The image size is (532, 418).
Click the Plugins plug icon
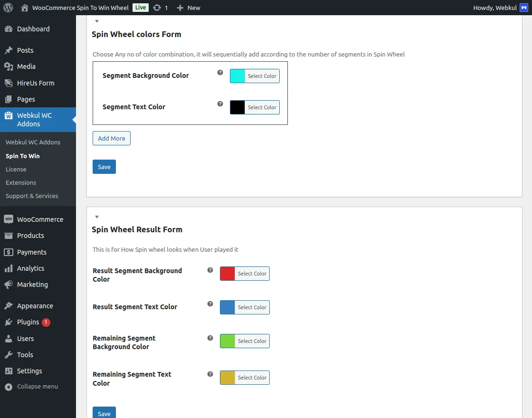pos(9,322)
